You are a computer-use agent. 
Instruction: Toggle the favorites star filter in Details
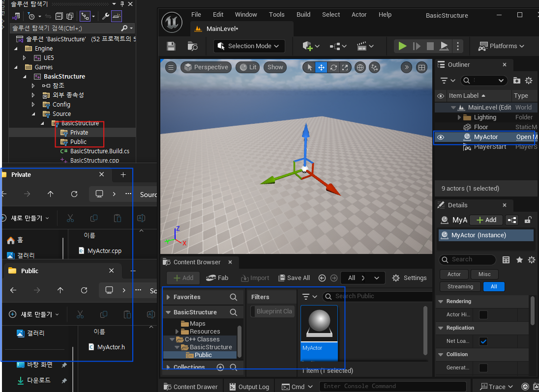pyautogui.click(x=519, y=260)
